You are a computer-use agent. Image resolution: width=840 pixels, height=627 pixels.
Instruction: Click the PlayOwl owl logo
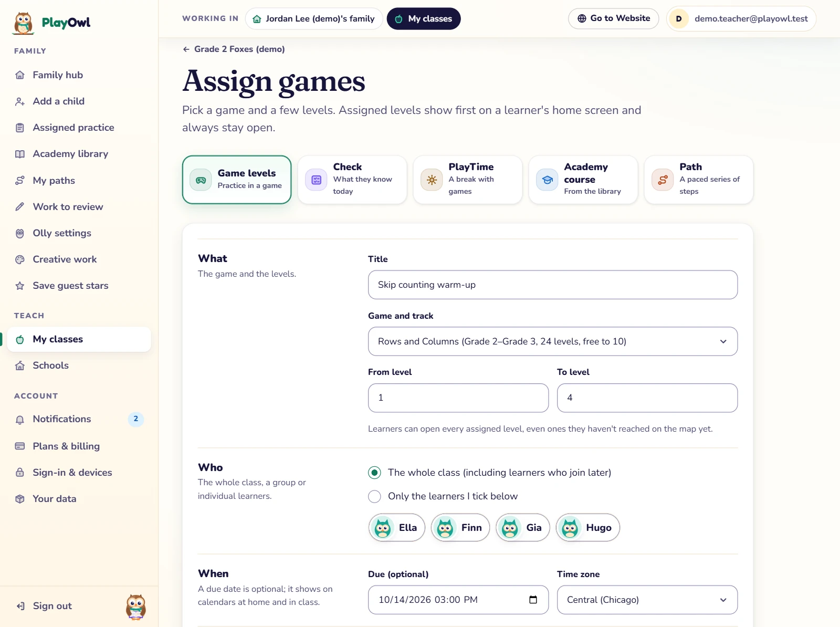click(24, 23)
